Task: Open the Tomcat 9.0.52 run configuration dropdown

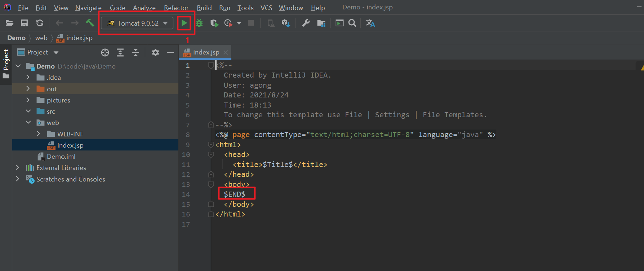Action: click(x=137, y=23)
